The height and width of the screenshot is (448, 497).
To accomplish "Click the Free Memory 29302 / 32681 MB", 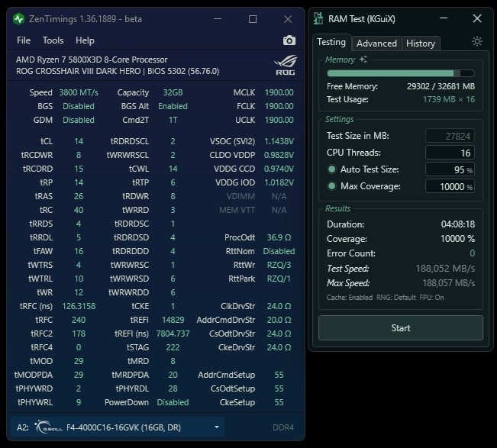I will [x=441, y=86].
